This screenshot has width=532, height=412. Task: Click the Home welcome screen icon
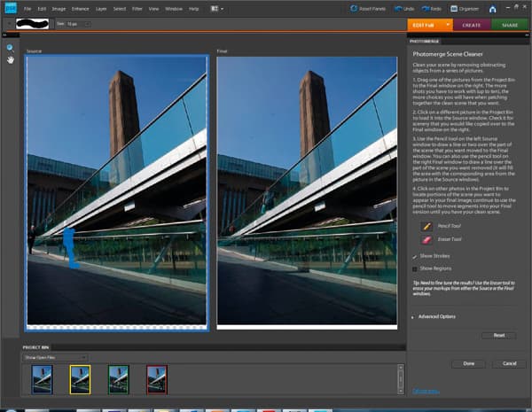click(x=493, y=9)
